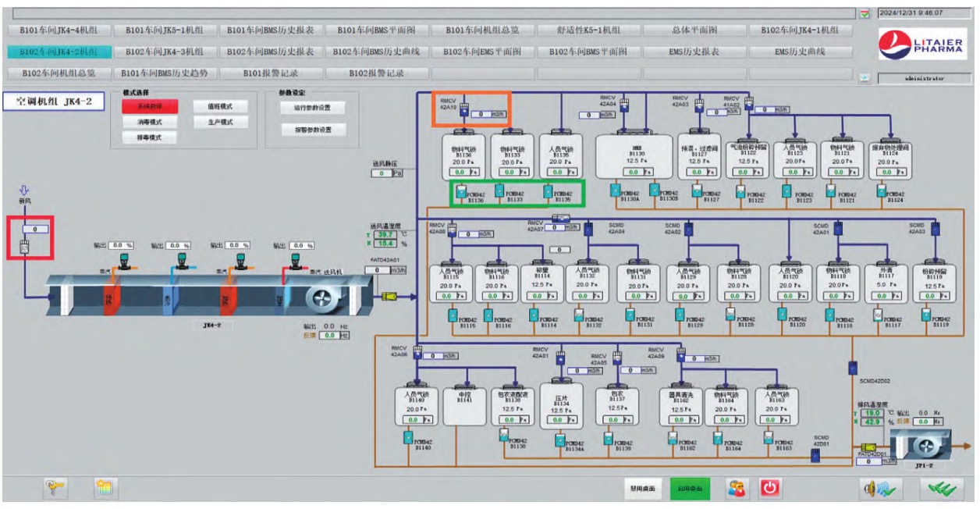Click the supply air temperature 39.7 reading
The width and height of the screenshot is (980, 509).
pyautogui.click(x=386, y=234)
